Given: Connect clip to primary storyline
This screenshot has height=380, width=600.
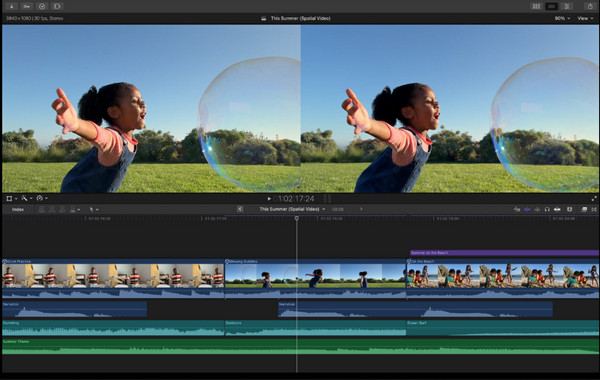Looking at the screenshot, I should [x=42, y=210].
